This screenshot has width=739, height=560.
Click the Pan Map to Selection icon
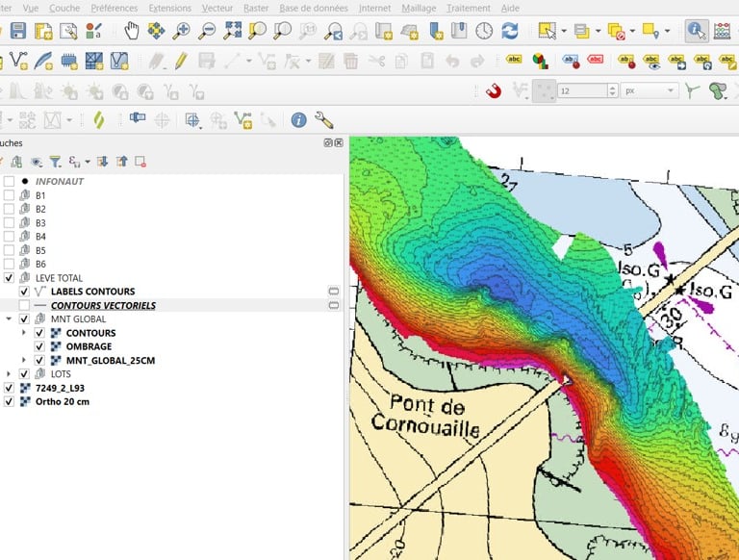157,31
